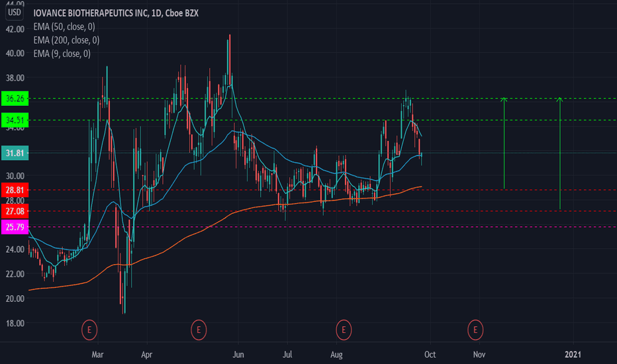Click the Jun label on time axis

238,355
